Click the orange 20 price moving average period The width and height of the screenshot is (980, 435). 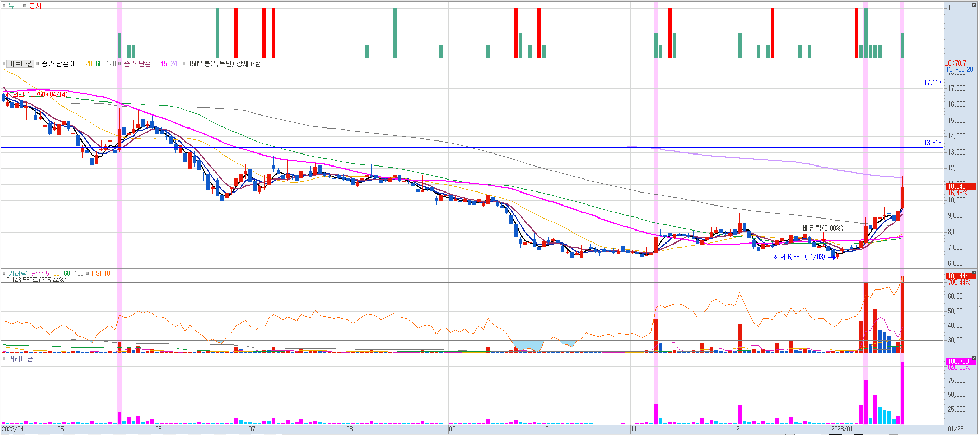click(x=89, y=63)
